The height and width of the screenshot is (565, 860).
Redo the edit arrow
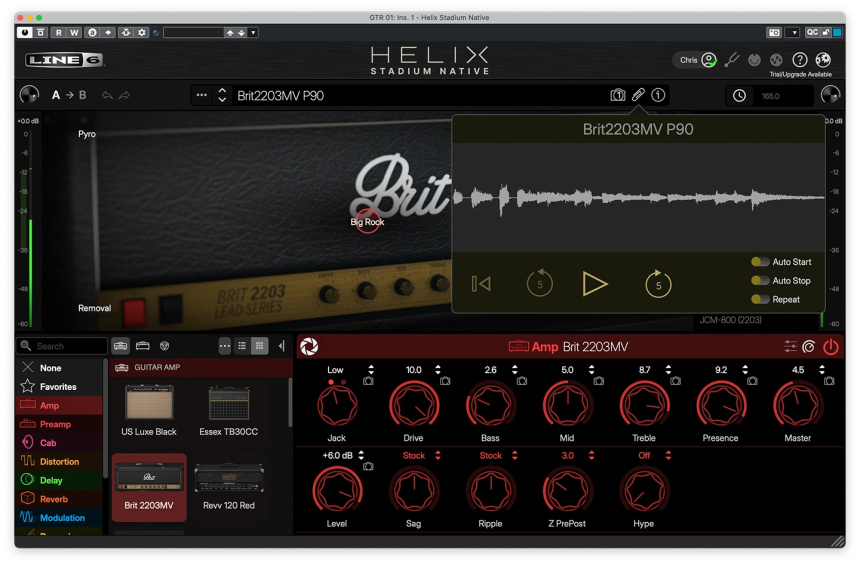(125, 95)
